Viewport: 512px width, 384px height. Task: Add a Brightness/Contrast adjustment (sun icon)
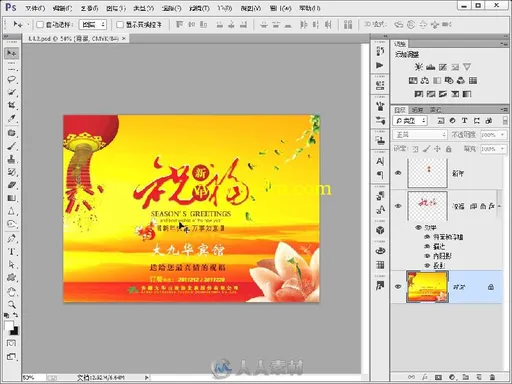418,67
